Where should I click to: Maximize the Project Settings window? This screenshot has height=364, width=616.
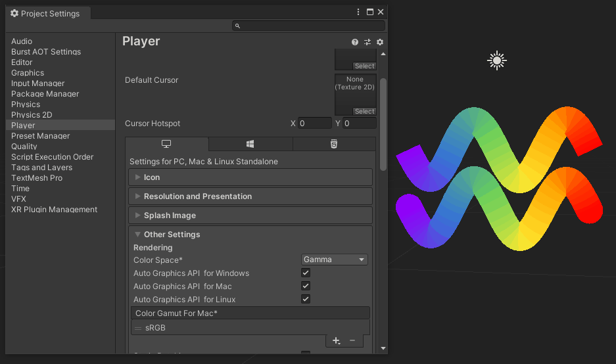[369, 12]
